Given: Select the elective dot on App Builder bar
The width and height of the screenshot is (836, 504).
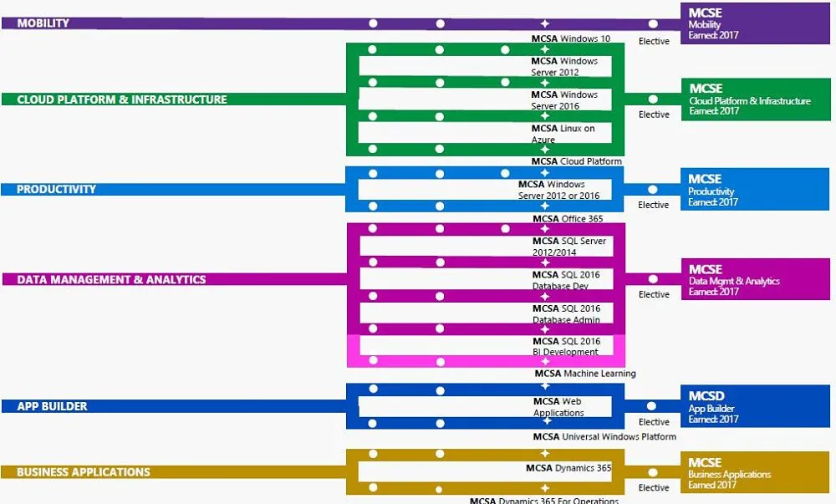Looking at the screenshot, I should [x=651, y=406].
